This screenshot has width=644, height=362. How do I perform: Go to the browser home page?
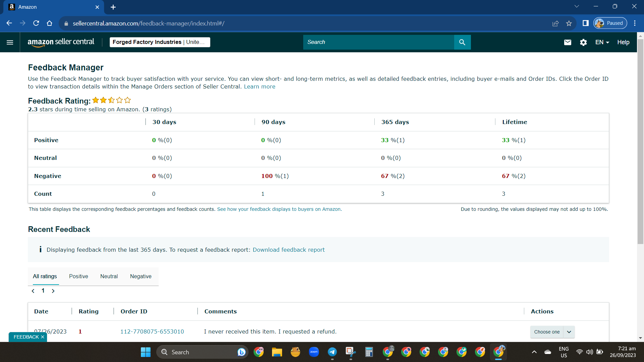pyautogui.click(x=50, y=23)
